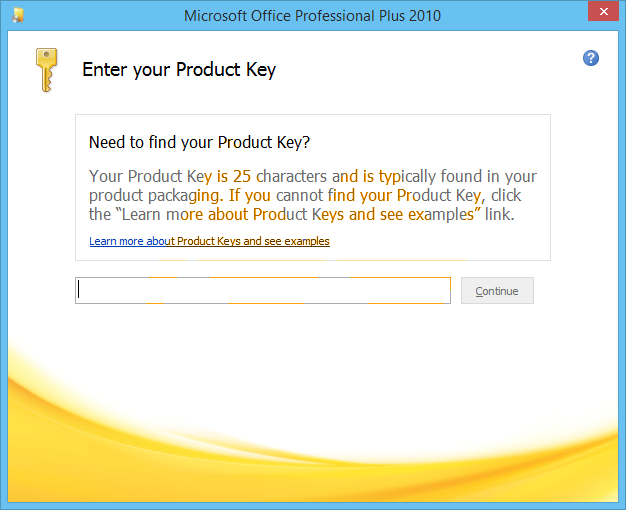Click the blue Help question mark icon
This screenshot has width=626, height=510.
590,58
